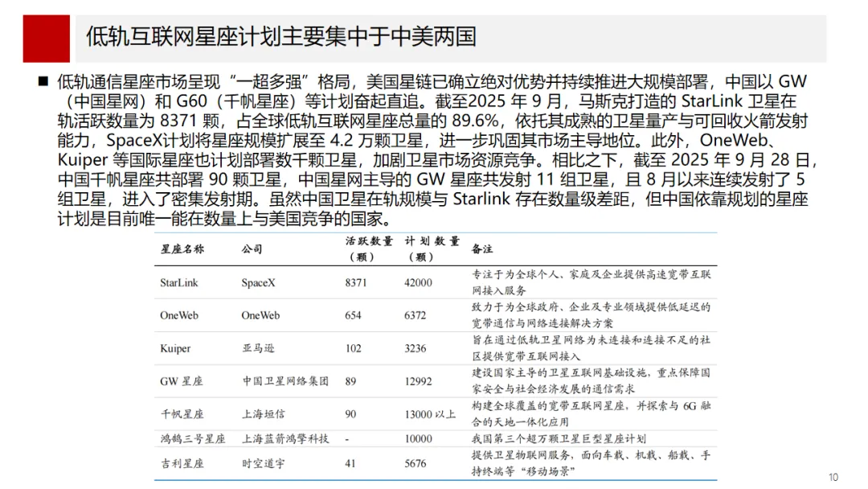Screen dimensions: 868x489
Task: Click the company cell 时空道宇
Action: pos(263,463)
